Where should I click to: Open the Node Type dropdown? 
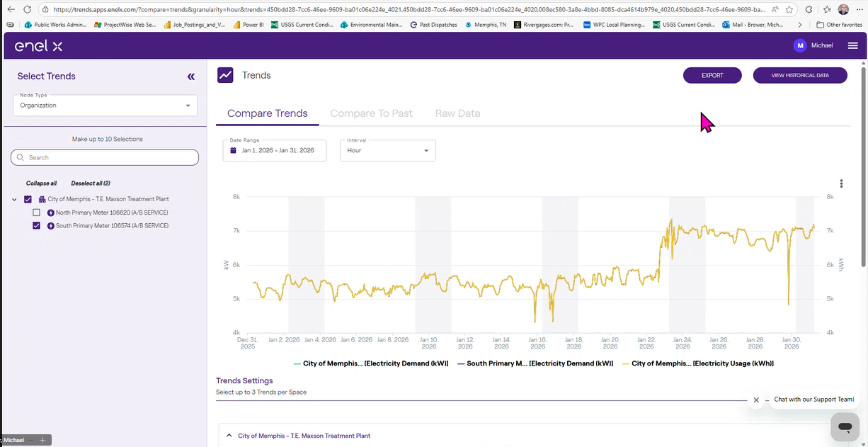pyautogui.click(x=105, y=106)
